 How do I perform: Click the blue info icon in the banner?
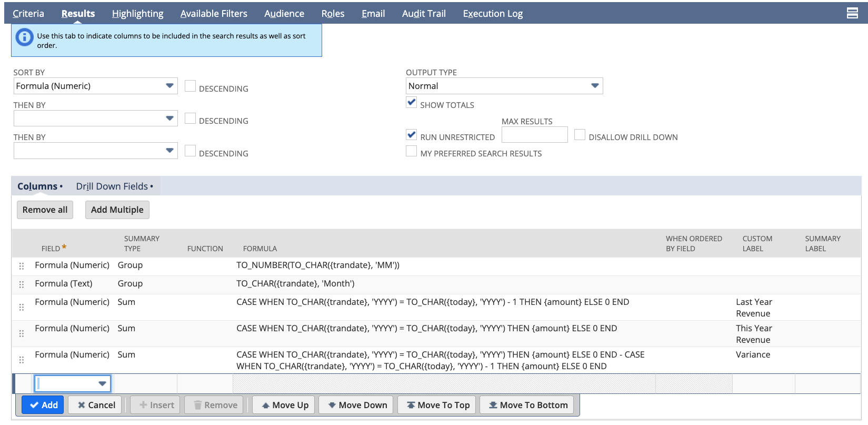tap(24, 37)
